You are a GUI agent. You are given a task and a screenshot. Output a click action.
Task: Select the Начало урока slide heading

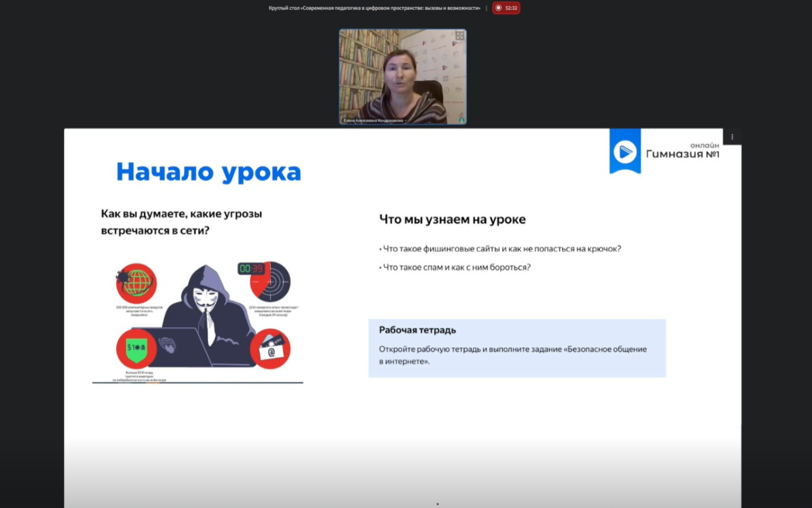point(209,170)
